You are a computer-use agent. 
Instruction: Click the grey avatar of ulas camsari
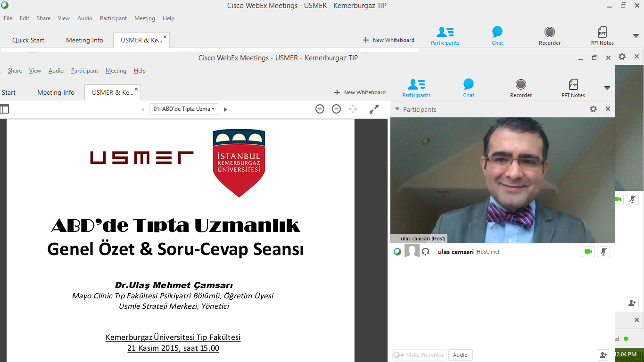(412, 251)
